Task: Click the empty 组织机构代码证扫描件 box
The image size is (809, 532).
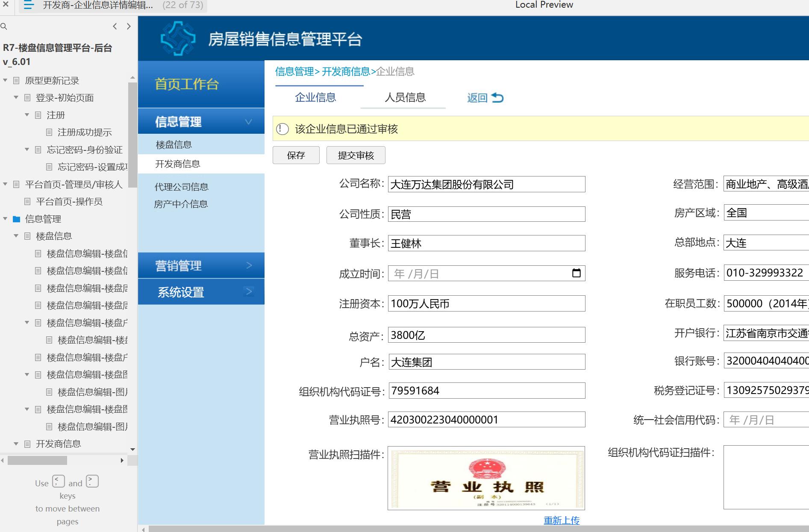Action: (x=766, y=477)
